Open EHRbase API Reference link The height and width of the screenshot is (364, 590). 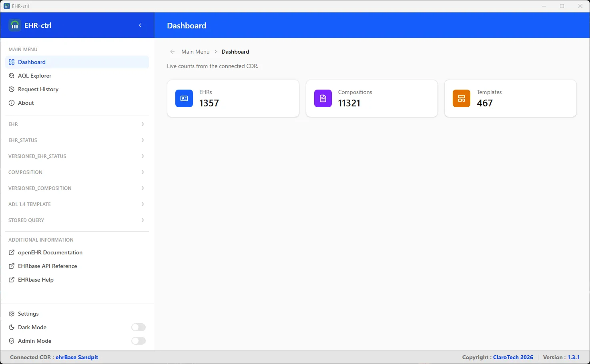coord(77,266)
